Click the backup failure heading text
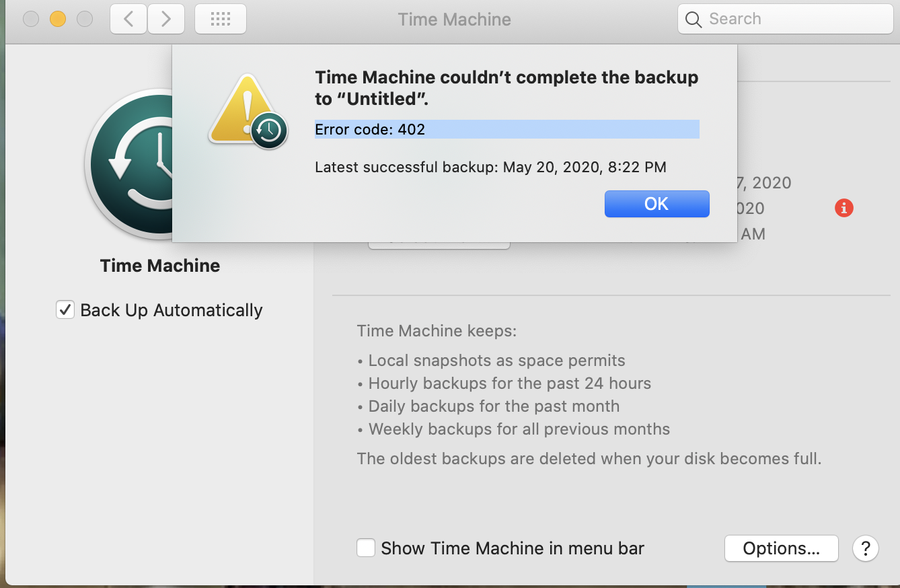900x588 pixels. pyautogui.click(x=506, y=88)
